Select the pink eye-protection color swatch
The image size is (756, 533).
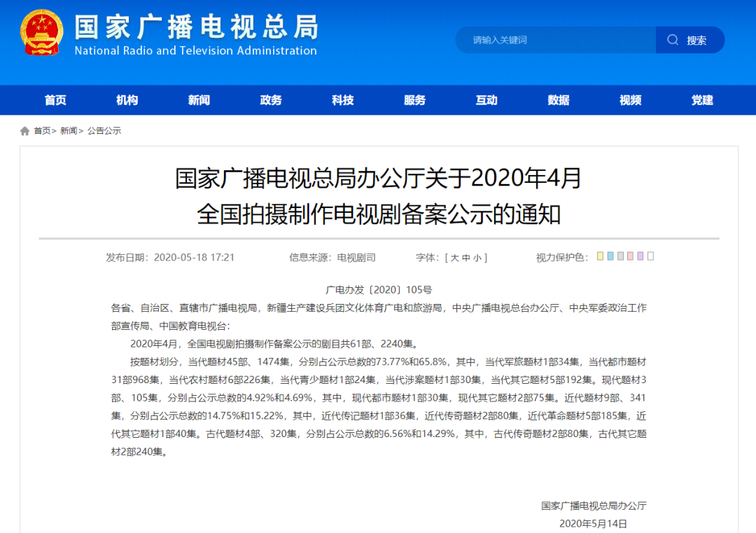coord(631,256)
